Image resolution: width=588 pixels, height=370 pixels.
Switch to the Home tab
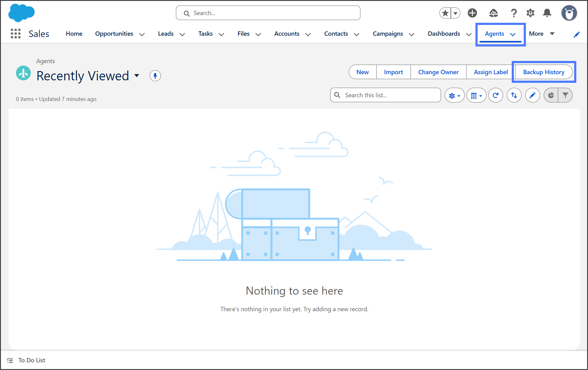click(74, 34)
